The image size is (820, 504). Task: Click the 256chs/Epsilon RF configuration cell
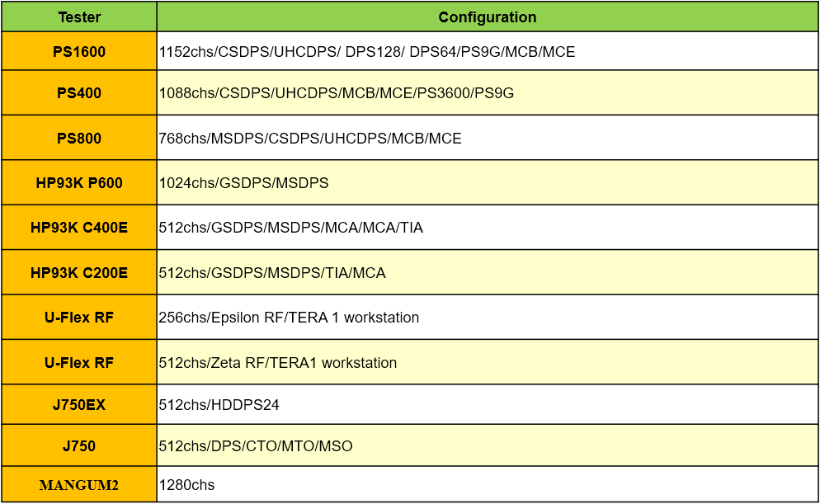pos(488,318)
